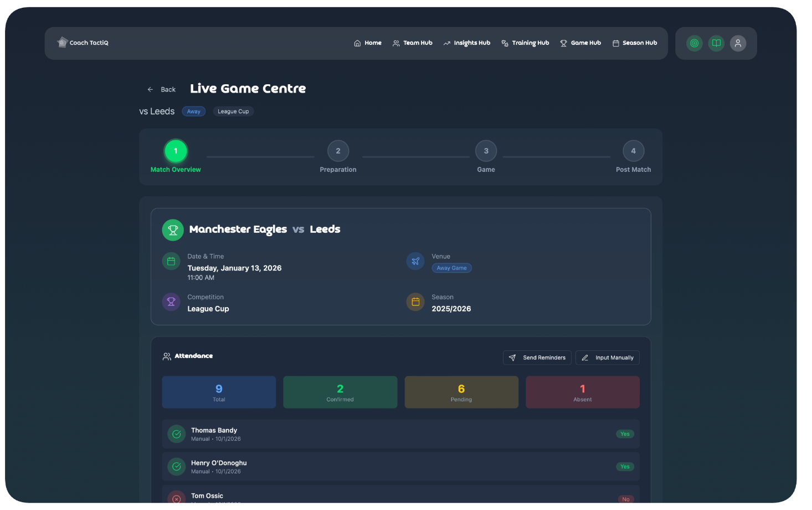The height and width of the screenshot is (510, 812).
Task: Click the League Cup tag badge
Action: (x=233, y=111)
